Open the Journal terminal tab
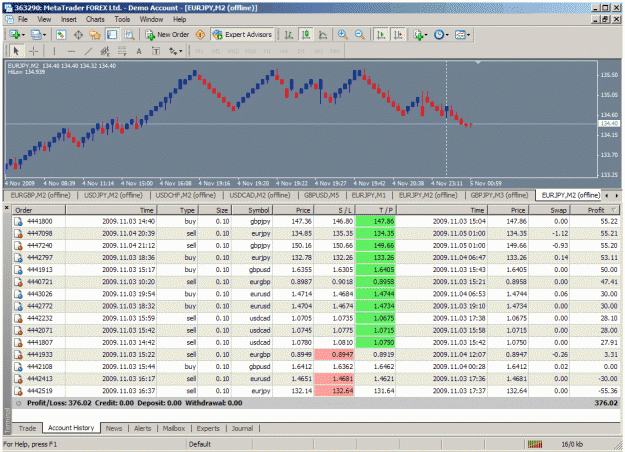The height and width of the screenshot is (452, 625). 242,428
